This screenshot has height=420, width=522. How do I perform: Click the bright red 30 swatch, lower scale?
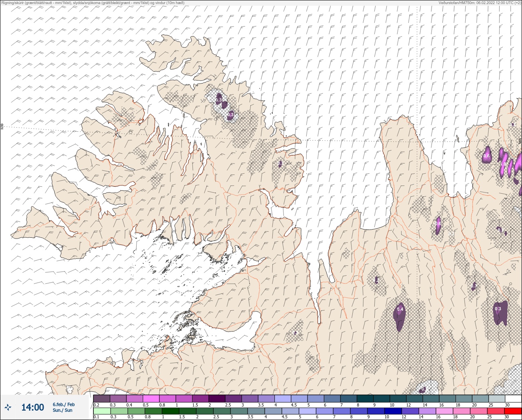point(513,411)
